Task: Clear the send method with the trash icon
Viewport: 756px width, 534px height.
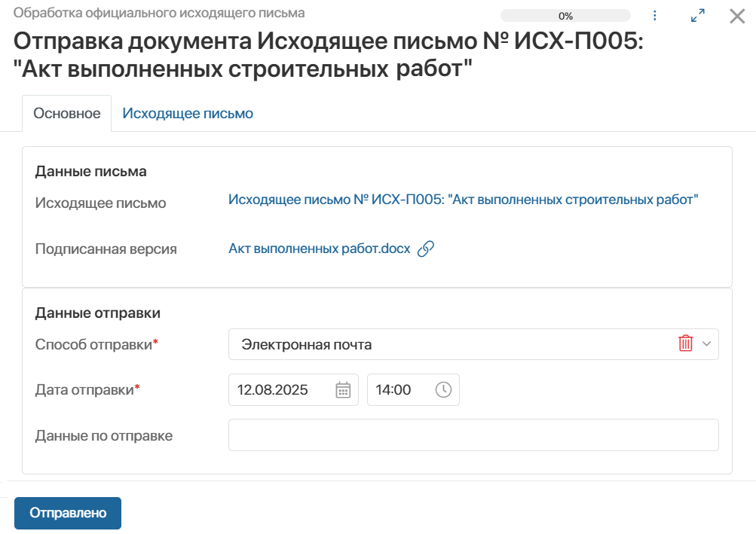Action: (x=686, y=344)
